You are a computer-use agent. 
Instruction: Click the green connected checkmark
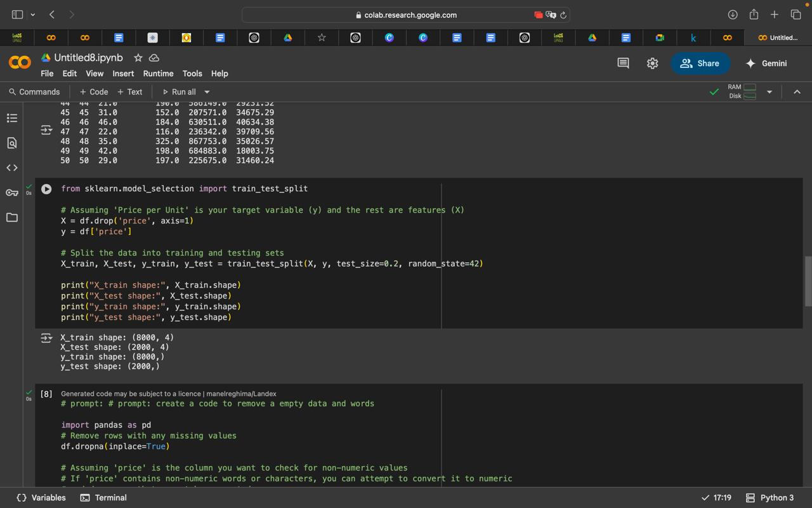coord(714,92)
